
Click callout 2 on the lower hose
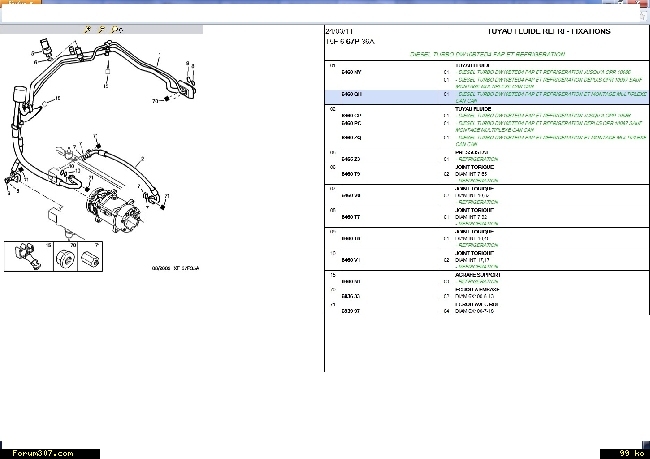(143, 159)
